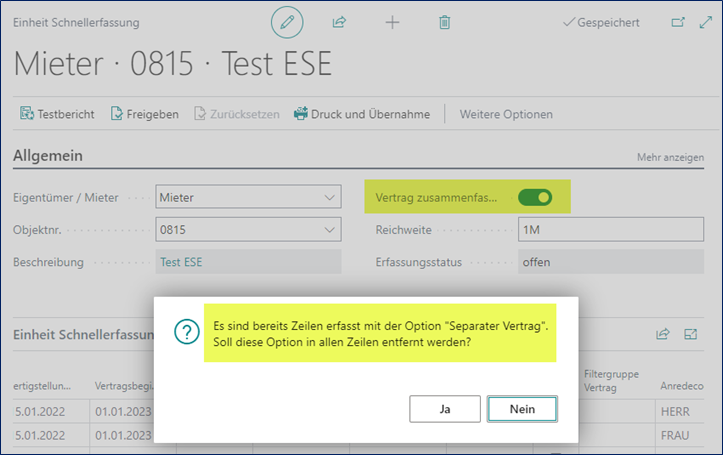This screenshot has height=455, width=723.
Task: Open the Eigentümer / Mieter dropdown
Action: 249,198
